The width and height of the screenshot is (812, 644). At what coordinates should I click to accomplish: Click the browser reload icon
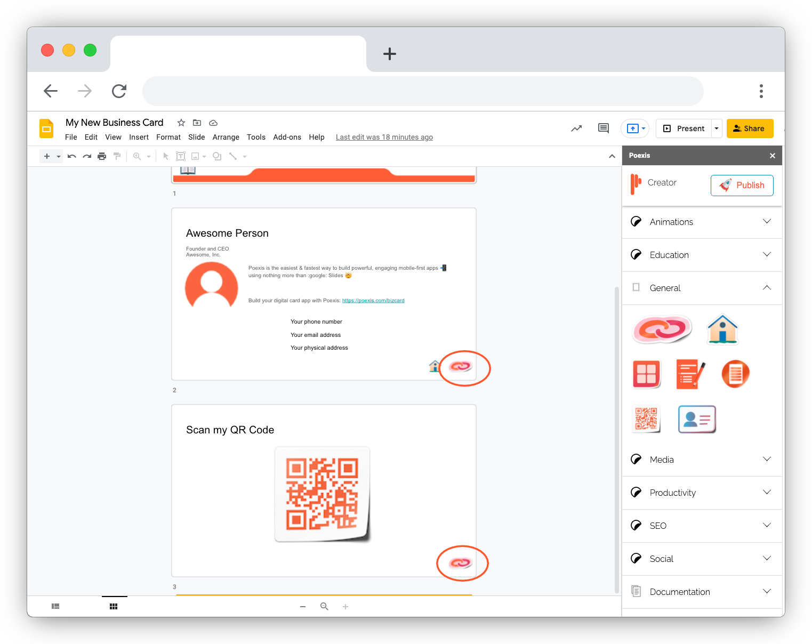coord(119,91)
